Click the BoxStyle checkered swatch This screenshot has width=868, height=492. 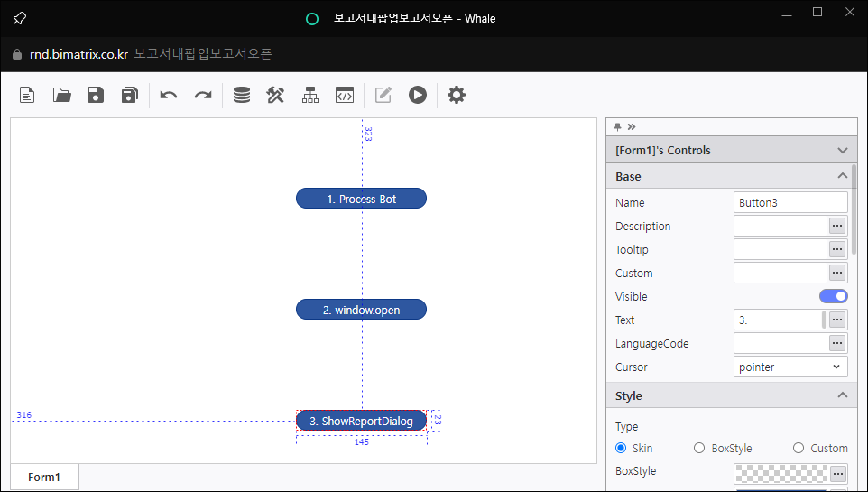781,474
